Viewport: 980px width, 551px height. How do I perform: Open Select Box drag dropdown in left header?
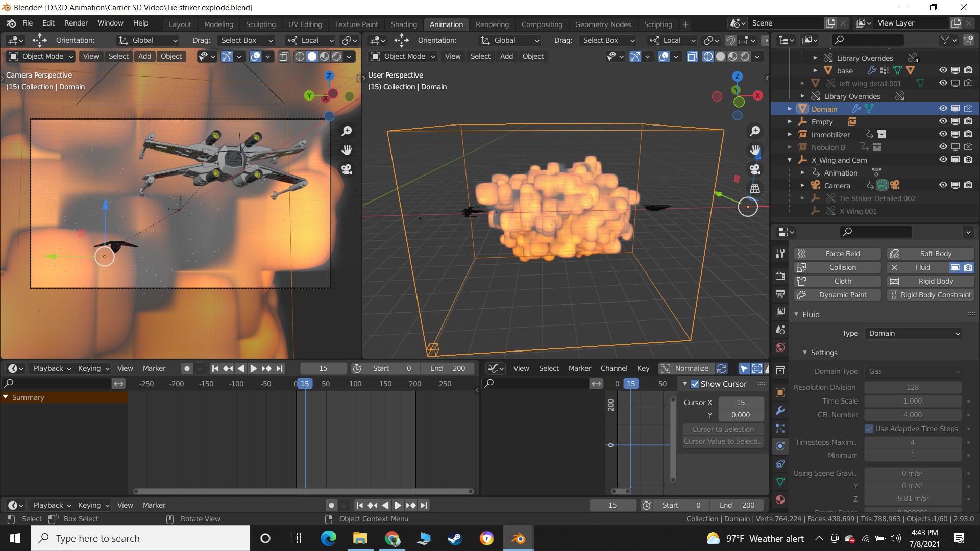point(246,40)
